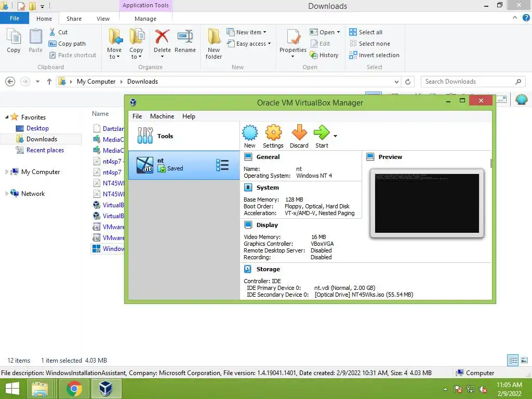Open recent locations dropdown arrow

pyautogui.click(x=37, y=82)
